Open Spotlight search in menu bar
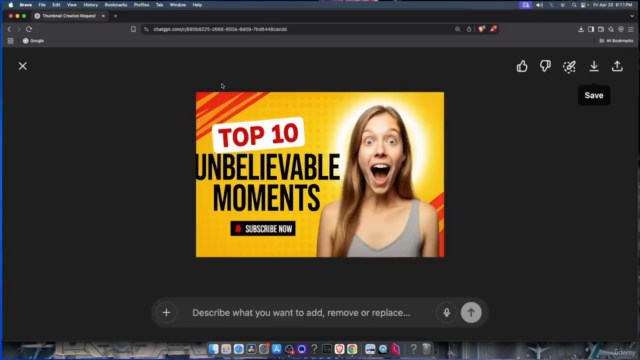This screenshot has height=360, width=640. pos(574,5)
